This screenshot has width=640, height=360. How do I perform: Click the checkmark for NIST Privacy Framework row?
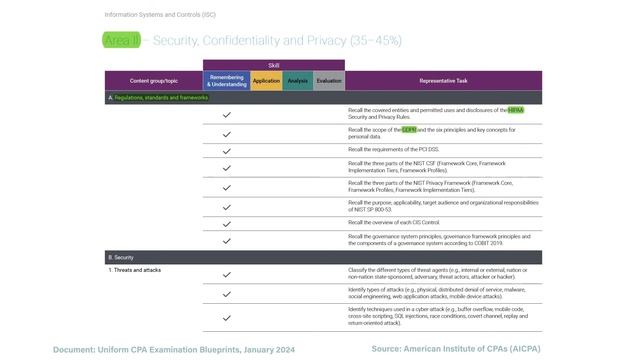[x=227, y=188]
